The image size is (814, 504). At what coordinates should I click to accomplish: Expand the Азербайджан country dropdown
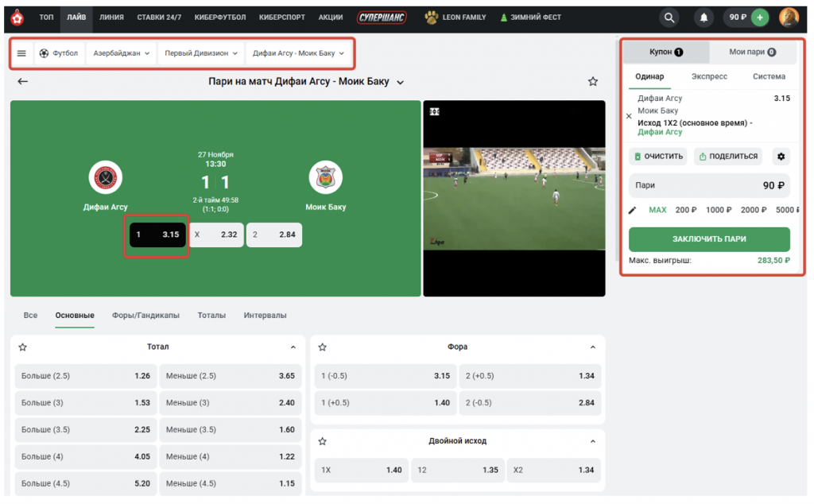click(x=122, y=53)
